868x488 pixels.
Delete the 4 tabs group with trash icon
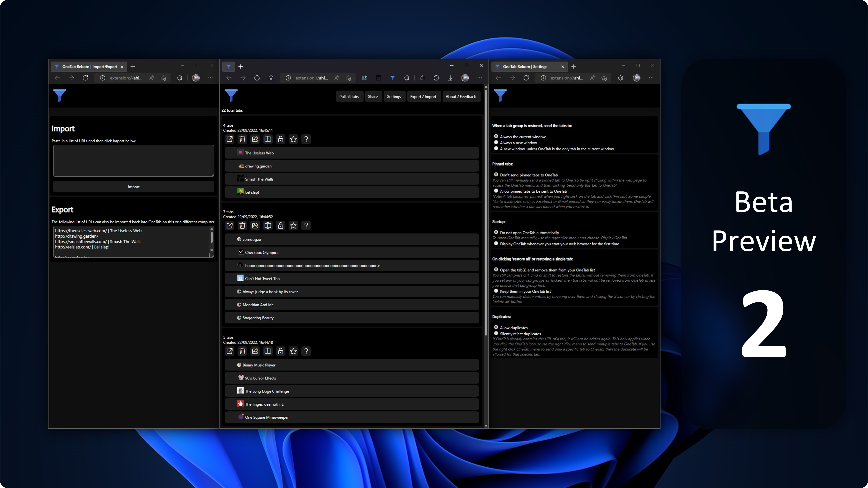tap(242, 139)
